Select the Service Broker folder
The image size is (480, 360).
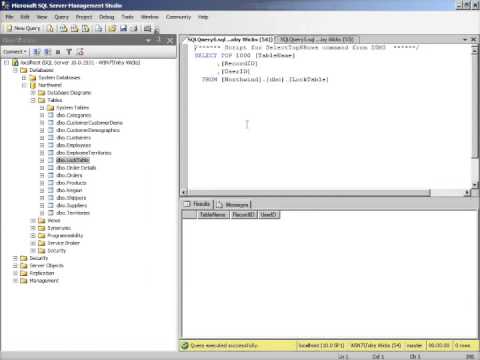click(63, 243)
